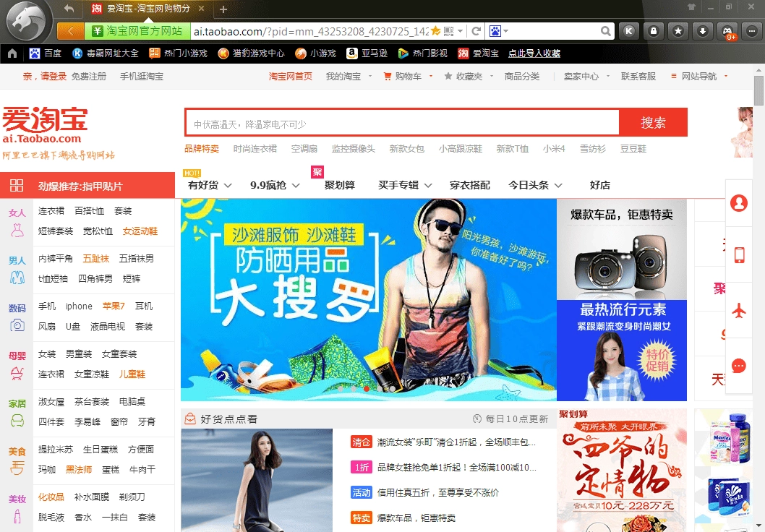
Task: Click the restore closed tab arrow icon
Action: pyautogui.click(x=69, y=8)
